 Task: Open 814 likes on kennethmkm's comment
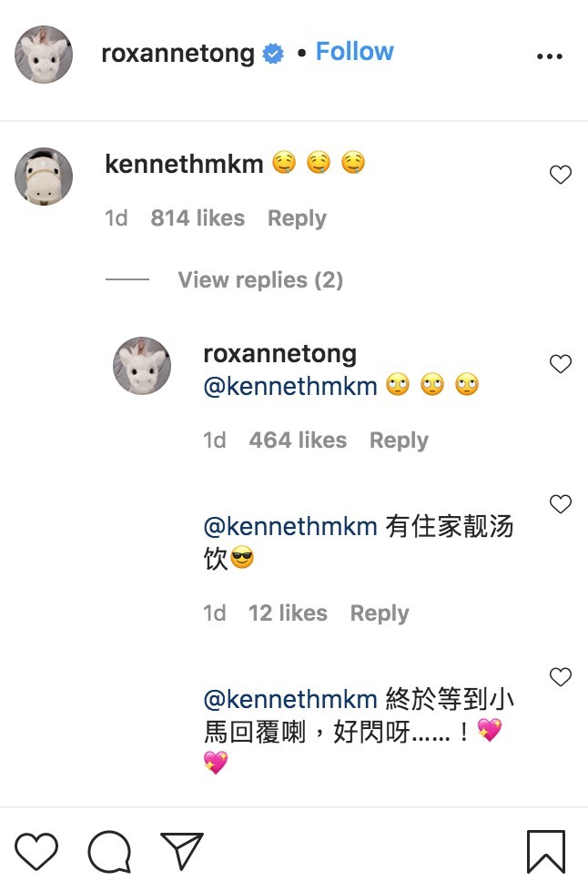click(x=197, y=218)
